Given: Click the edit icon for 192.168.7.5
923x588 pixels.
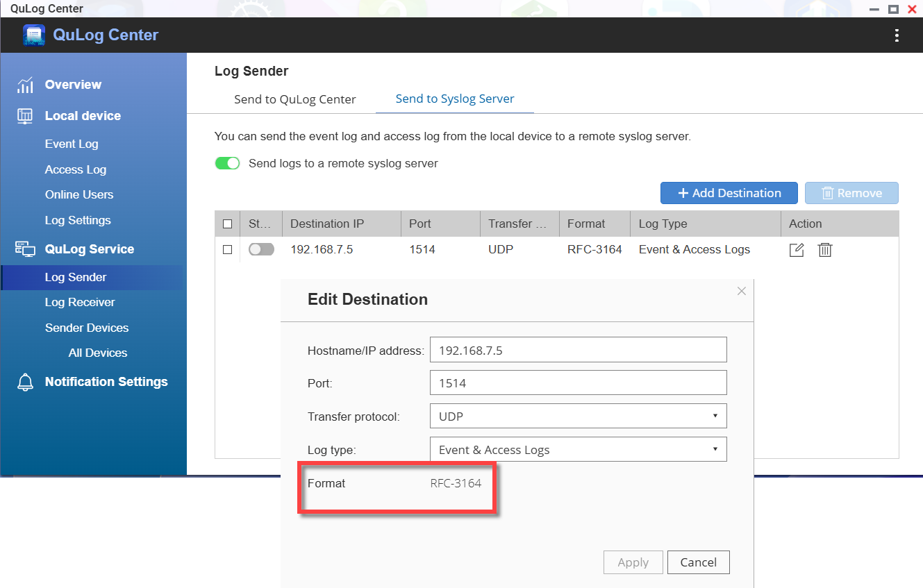Looking at the screenshot, I should coord(797,250).
